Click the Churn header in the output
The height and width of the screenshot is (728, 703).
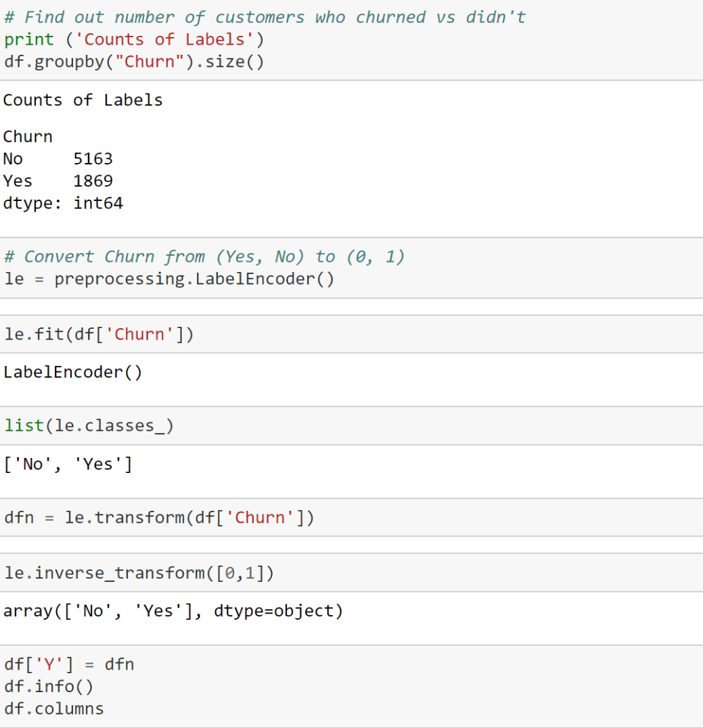tap(28, 137)
